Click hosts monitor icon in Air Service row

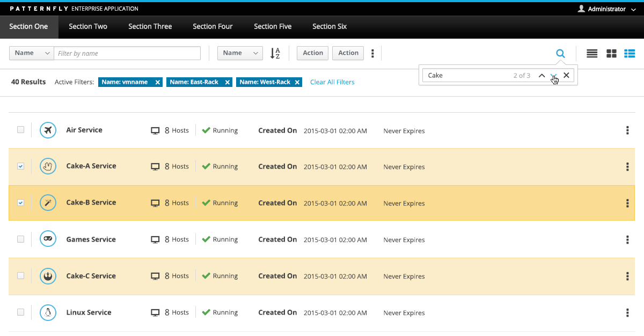point(155,130)
